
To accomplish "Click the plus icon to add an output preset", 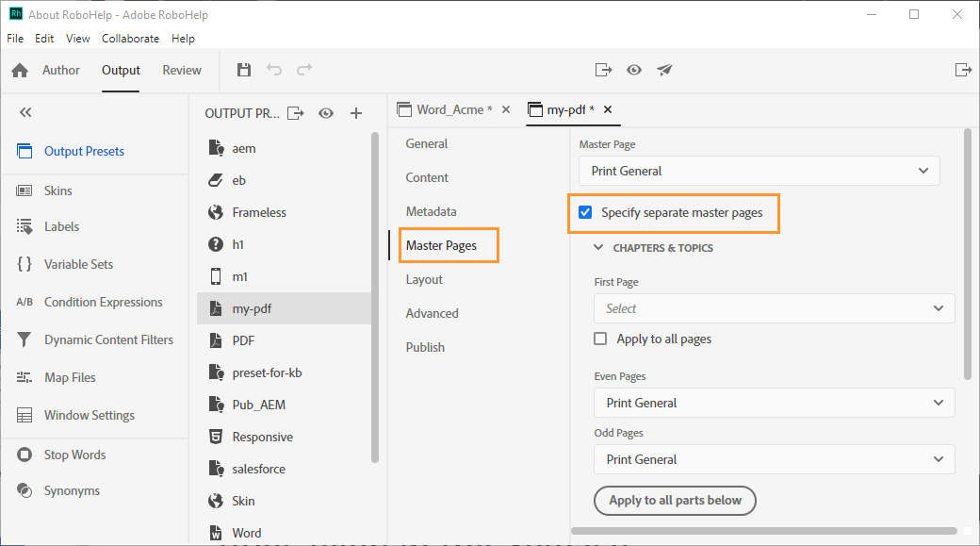I will 356,113.
